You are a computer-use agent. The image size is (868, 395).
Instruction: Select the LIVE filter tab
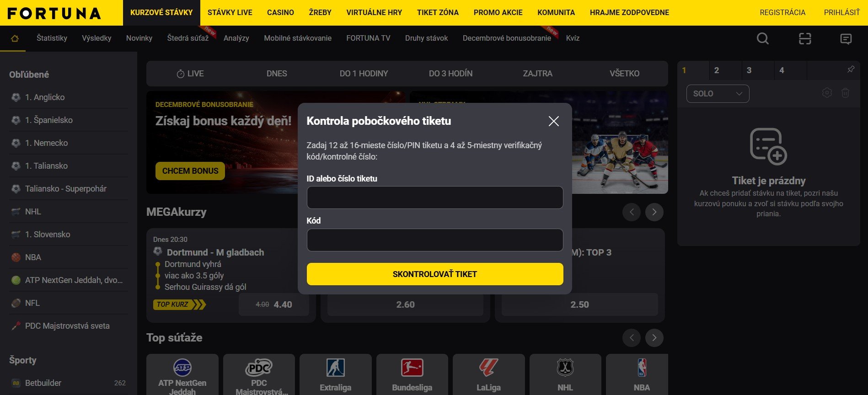[190, 74]
